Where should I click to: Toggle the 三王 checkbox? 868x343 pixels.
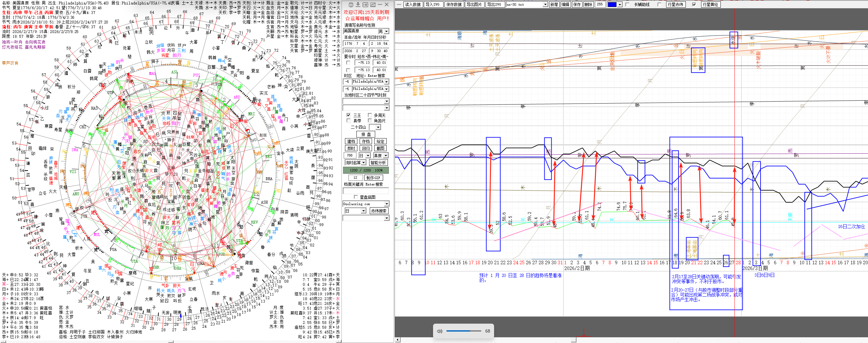[x=348, y=115]
